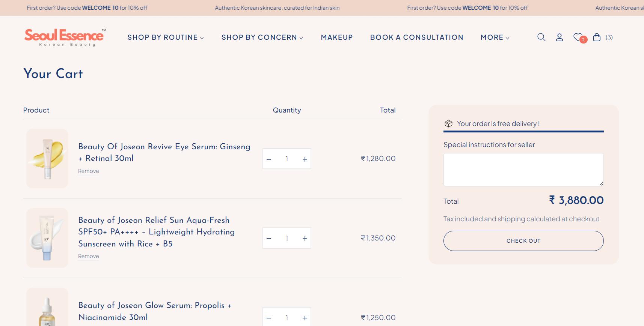Open Glow Serum product thumbnail

pos(47,307)
